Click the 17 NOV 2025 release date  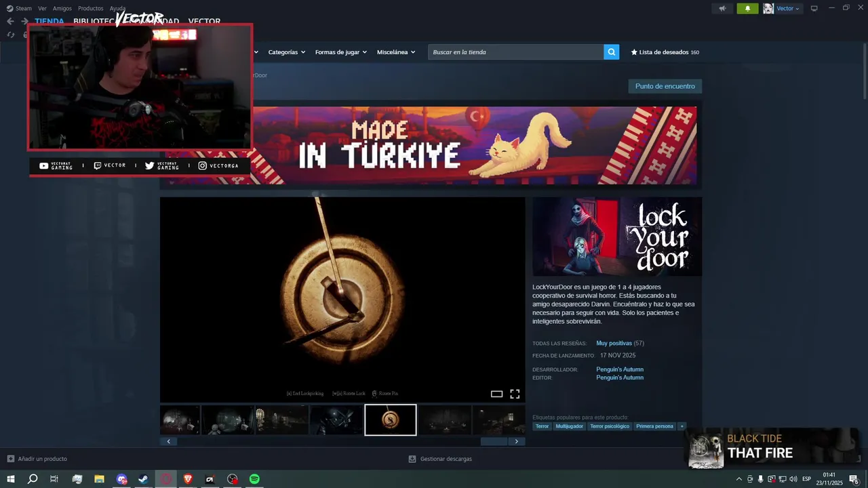[x=618, y=355]
